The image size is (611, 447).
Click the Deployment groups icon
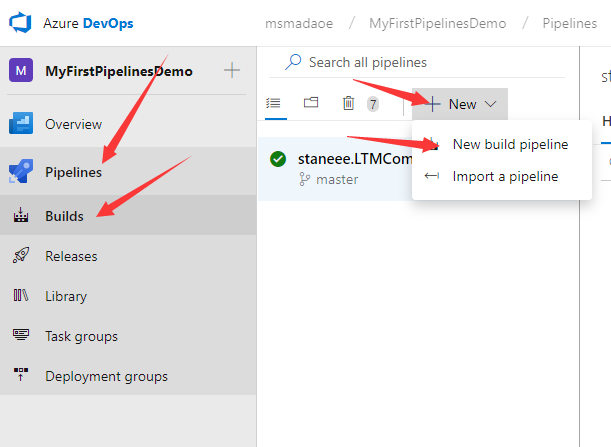[21, 374]
